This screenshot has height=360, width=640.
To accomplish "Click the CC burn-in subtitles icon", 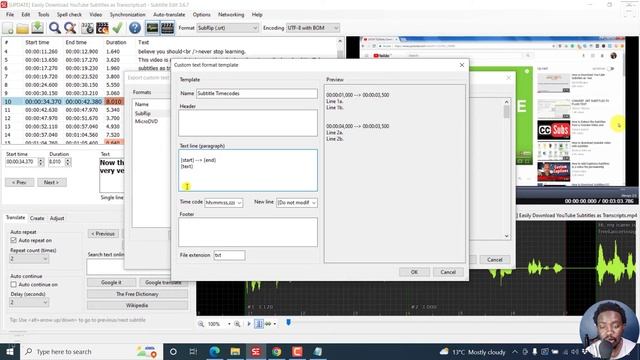I will (x=102, y=28).
